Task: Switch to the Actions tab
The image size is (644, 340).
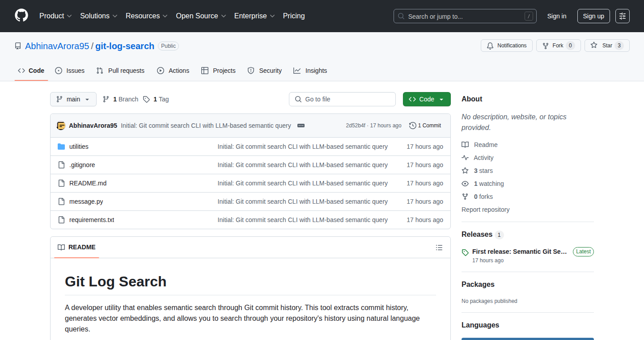Action: [x=173, y=71]
